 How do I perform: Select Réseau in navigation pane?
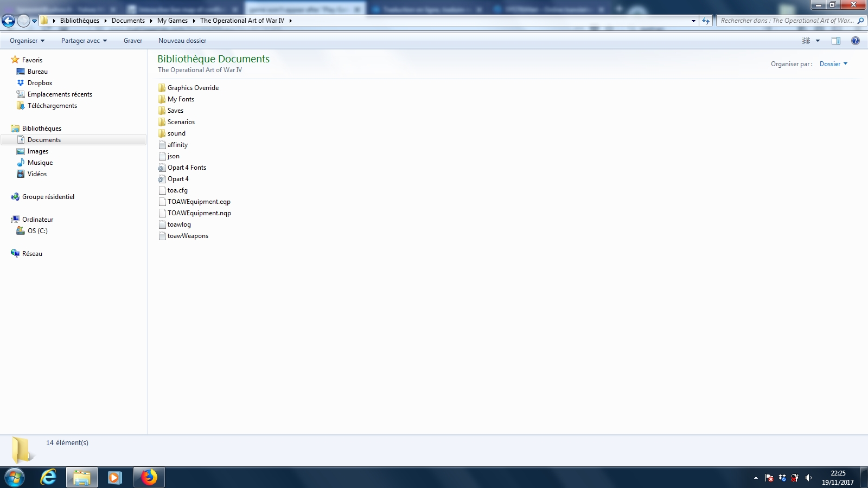[32, 254]
